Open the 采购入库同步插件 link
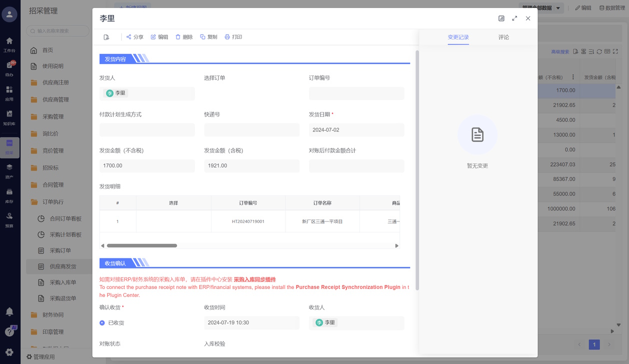The image size is (629, 364). click(254, 279)
